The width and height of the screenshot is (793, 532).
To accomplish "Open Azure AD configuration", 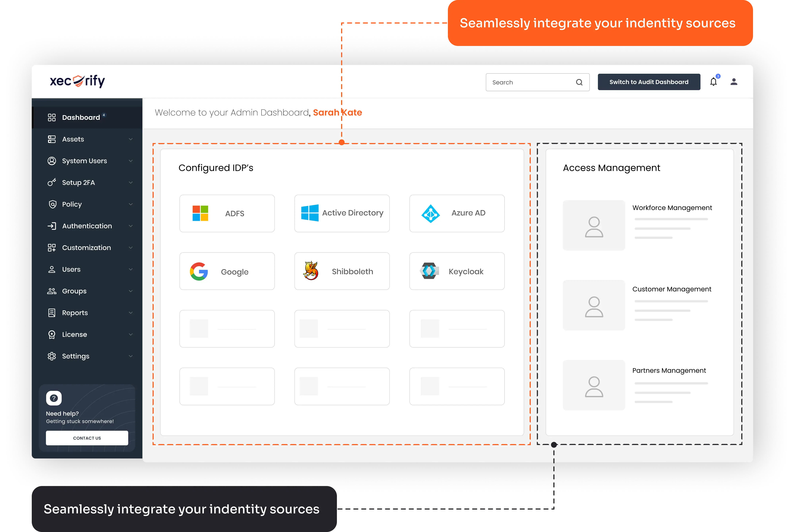I will coord(457,213).
